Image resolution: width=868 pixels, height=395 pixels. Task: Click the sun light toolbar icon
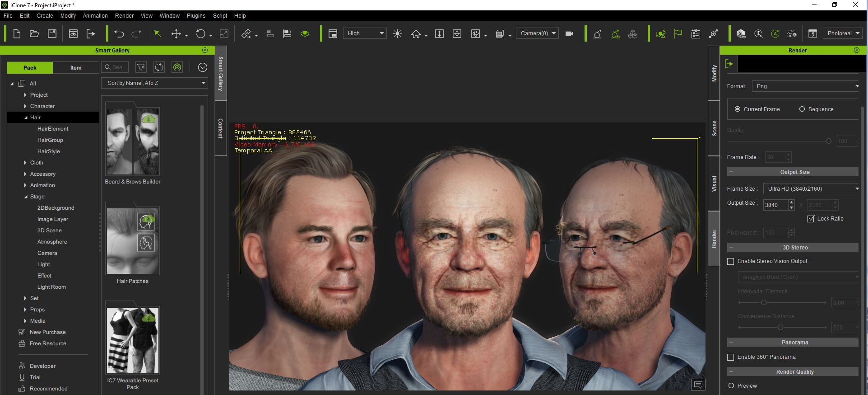[397, 33]
